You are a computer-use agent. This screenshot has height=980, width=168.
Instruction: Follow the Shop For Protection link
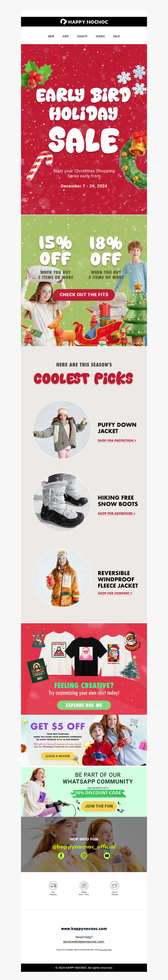[117, 440]
